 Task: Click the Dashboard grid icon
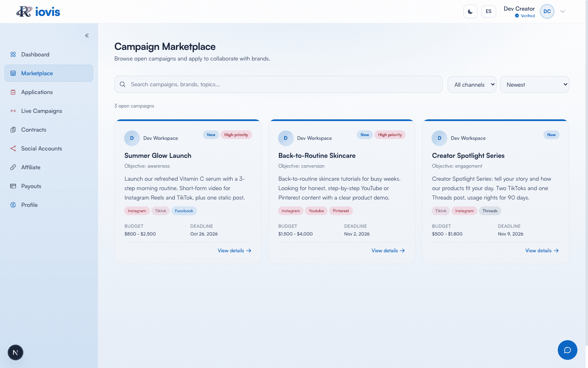coord(13,54)
